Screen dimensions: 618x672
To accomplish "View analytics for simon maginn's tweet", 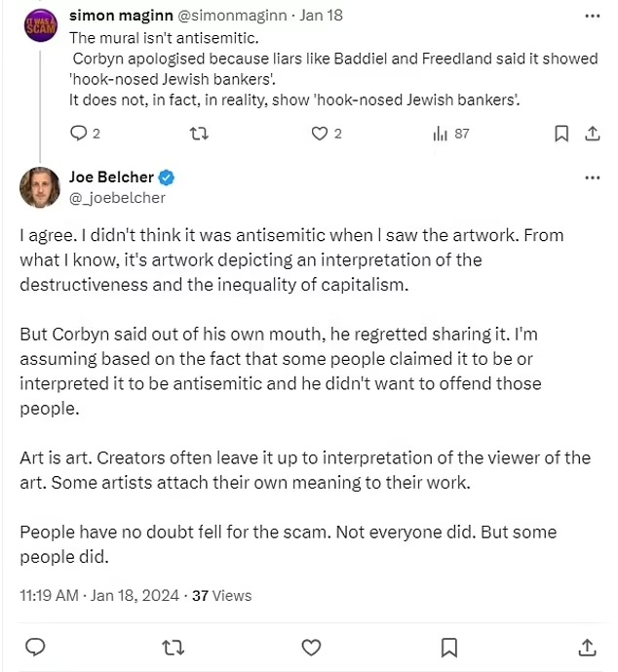I will point(439,134).
